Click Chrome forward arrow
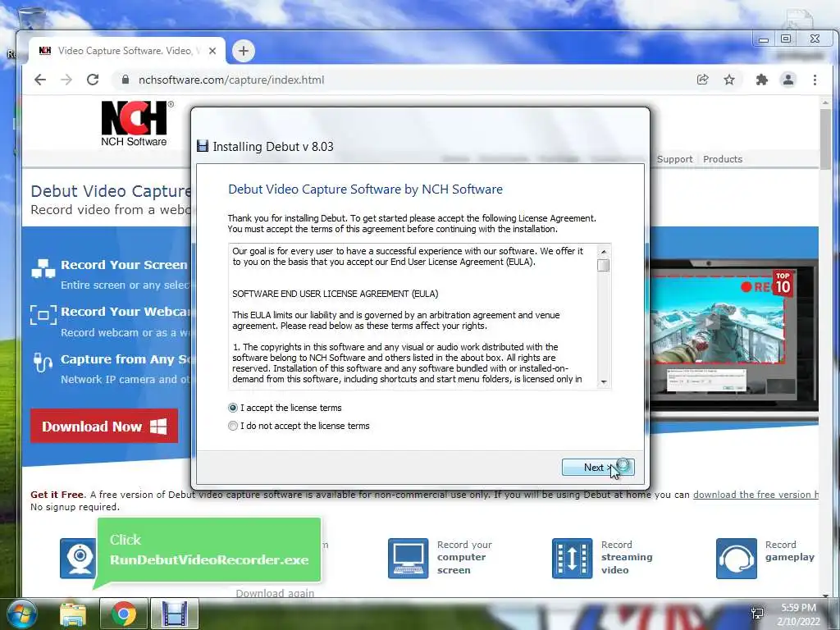 pyautogui.click(x=66, y=80)
